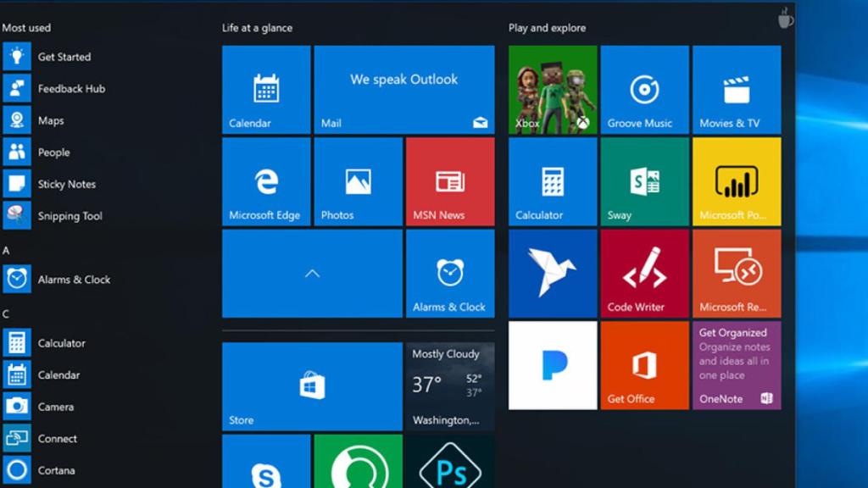Launch Groove Music

point(644,90)
